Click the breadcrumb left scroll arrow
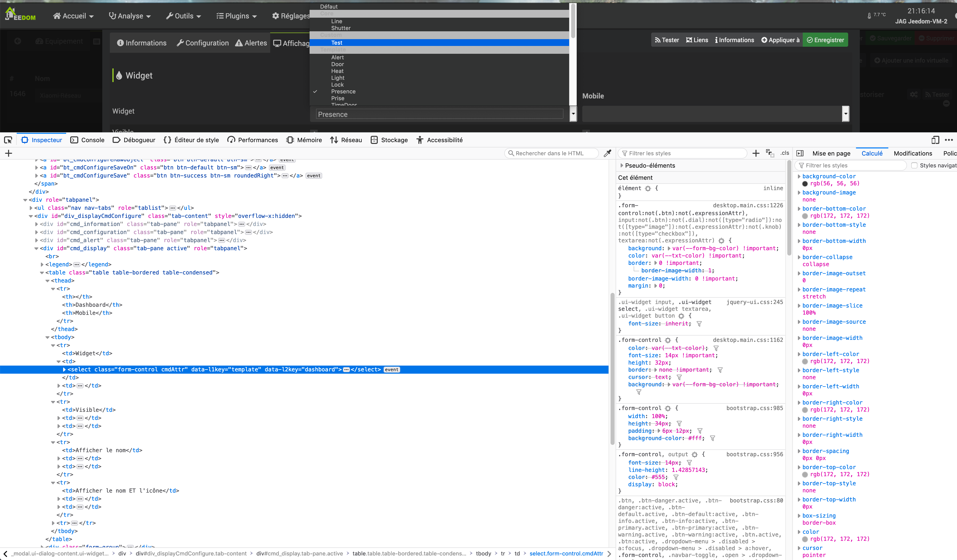Image resolution: width=957 pixels, height=560 pixels. click(x=5, y=553)
